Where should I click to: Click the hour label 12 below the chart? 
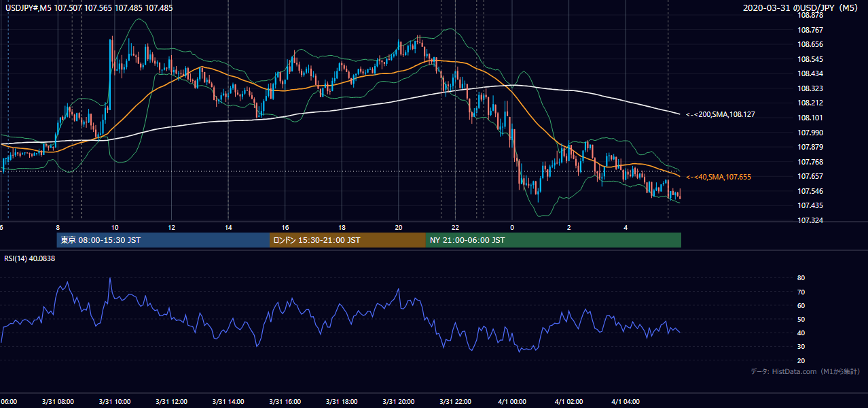click(171, 228)
